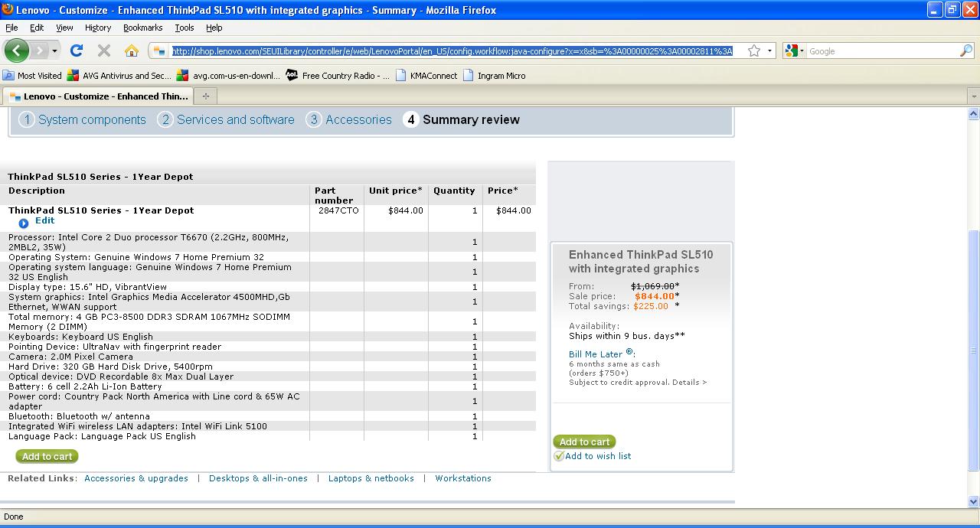The image size is (980, 528).
Task: Click Add to cart below the table
Action: tap(47, 456)
